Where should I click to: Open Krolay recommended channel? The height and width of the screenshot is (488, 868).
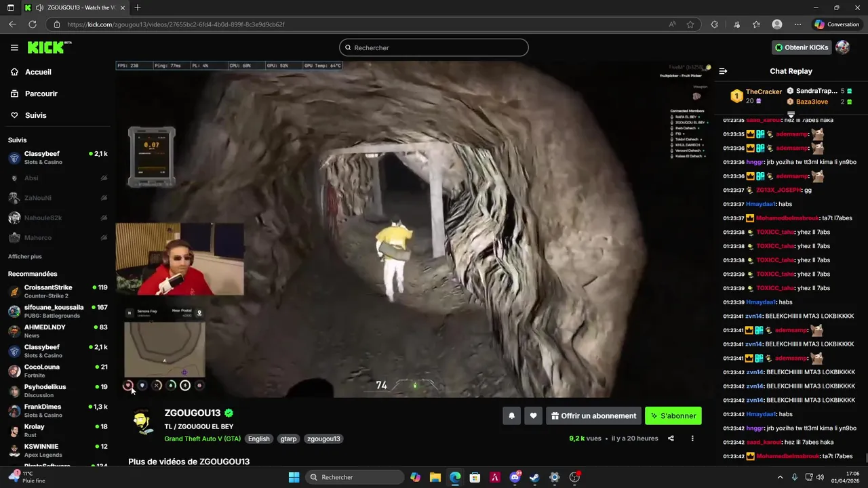pos(58,430)
